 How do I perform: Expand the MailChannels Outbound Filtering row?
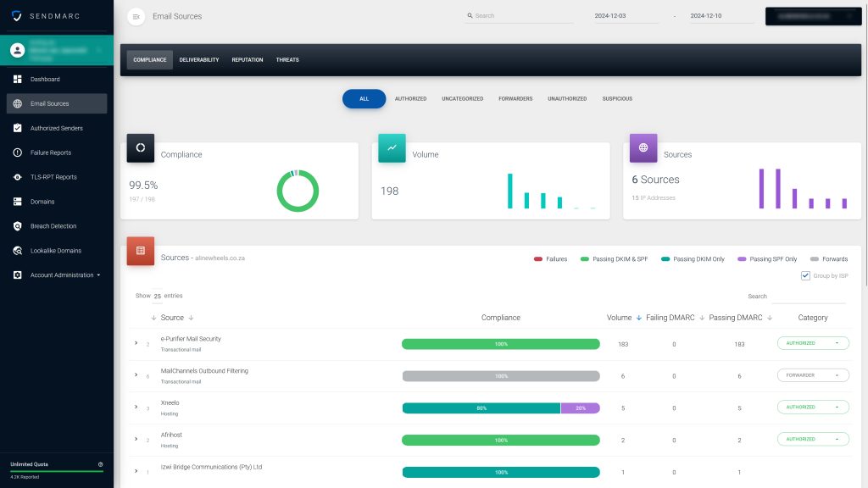click(136, 375)
